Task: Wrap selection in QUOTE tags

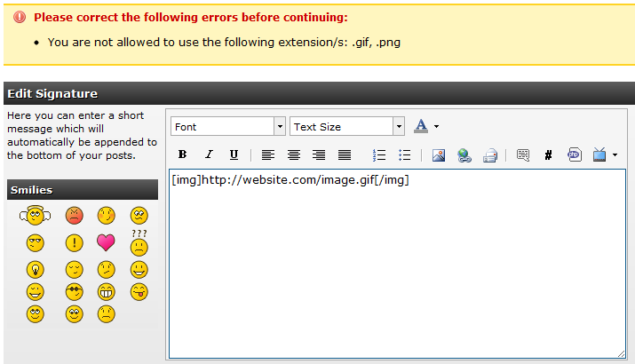Action: coord(523,154)
